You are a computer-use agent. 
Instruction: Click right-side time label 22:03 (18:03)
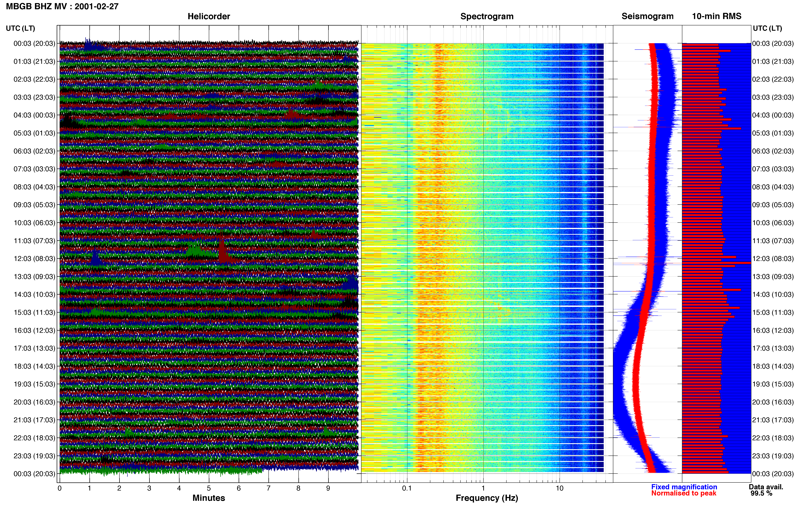773,438
